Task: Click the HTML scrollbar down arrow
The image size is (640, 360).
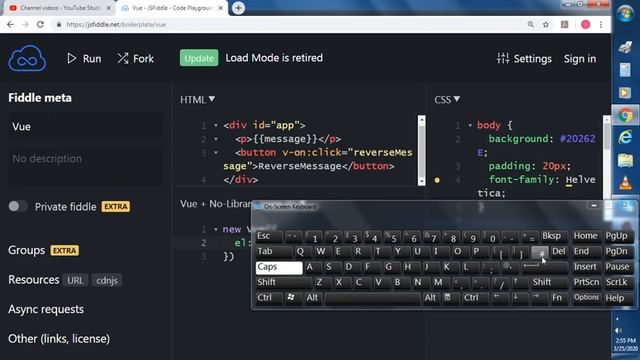Action: 422,181
